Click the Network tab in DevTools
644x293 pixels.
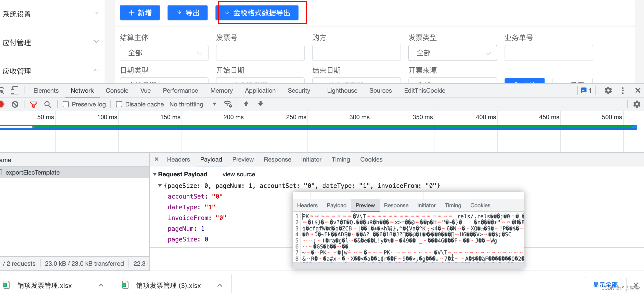[82, 90]
